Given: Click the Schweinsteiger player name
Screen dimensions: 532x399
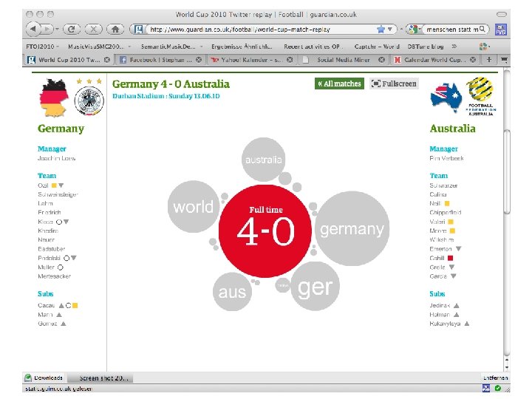Looking at the screenshot, I should click(x=58, y=195).
